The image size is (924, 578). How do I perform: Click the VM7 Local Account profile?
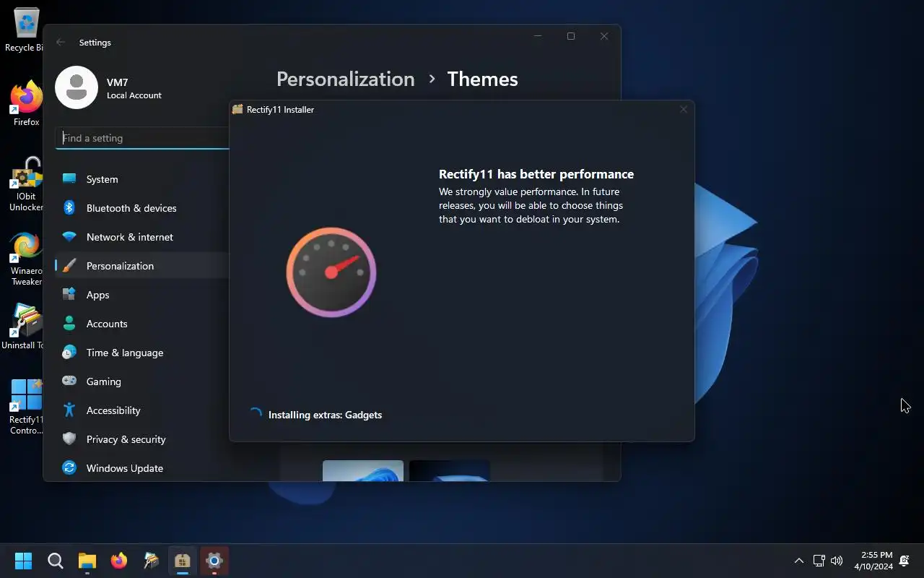110,87
